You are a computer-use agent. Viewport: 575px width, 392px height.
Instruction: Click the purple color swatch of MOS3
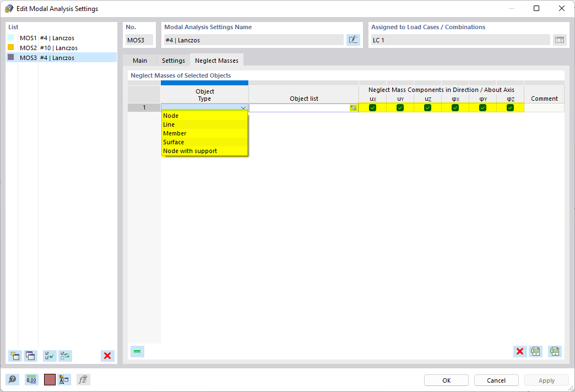11,57
